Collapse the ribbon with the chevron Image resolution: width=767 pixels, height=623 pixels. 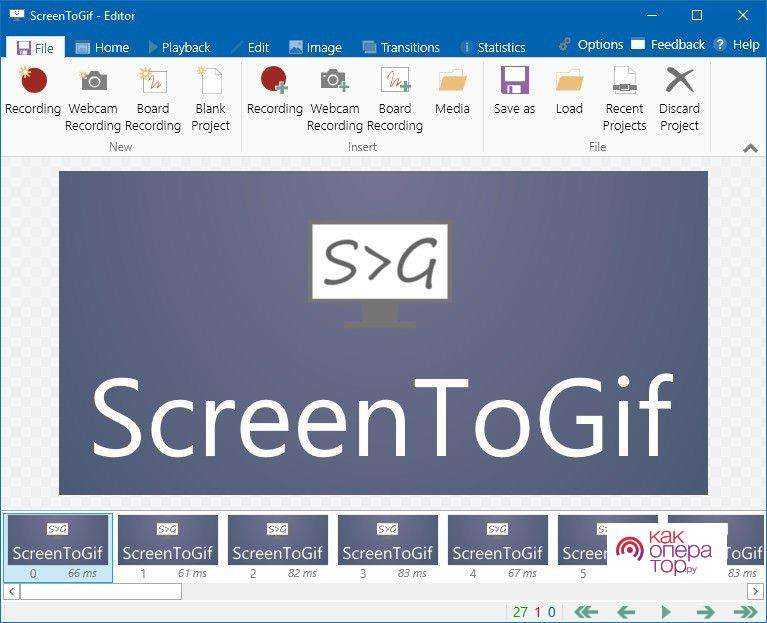(750, 148)
